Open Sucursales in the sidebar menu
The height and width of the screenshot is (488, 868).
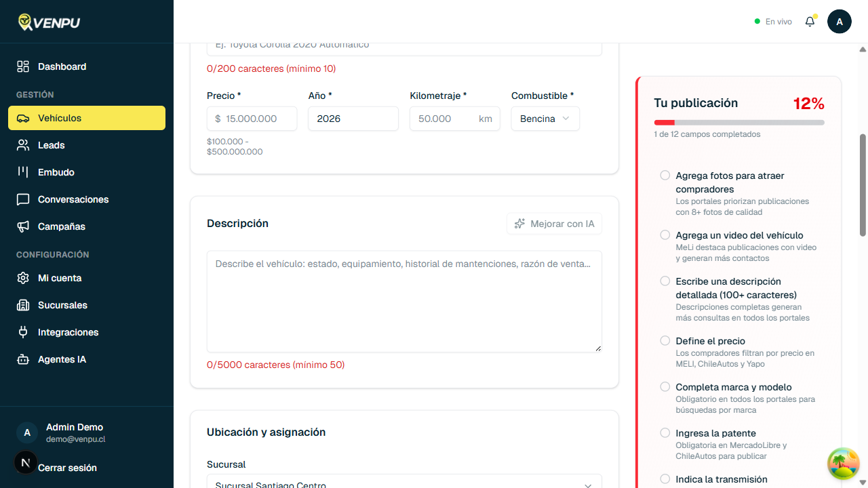click(62, 305)
